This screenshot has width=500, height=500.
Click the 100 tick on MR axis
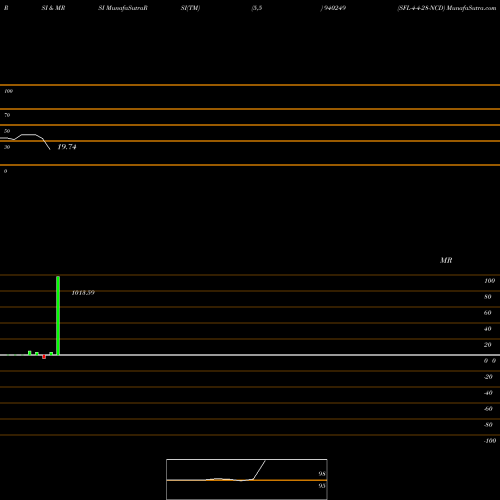tap(489, 281)
